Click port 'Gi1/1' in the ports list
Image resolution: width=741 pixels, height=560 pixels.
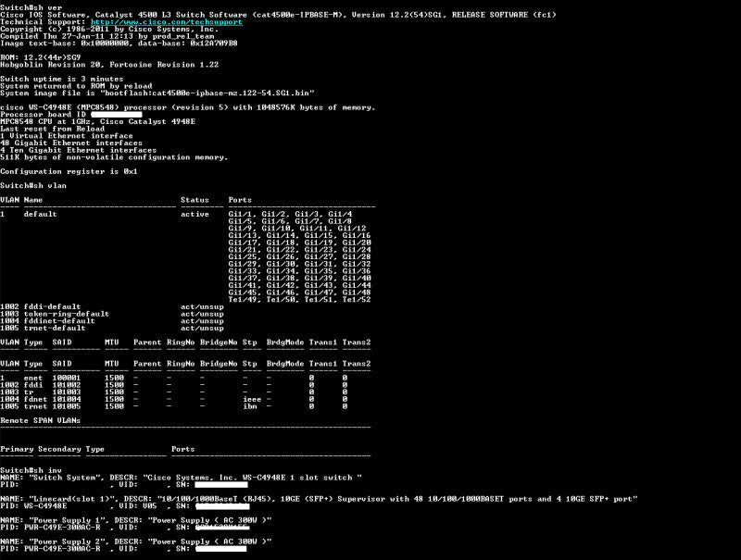[240, 214]
